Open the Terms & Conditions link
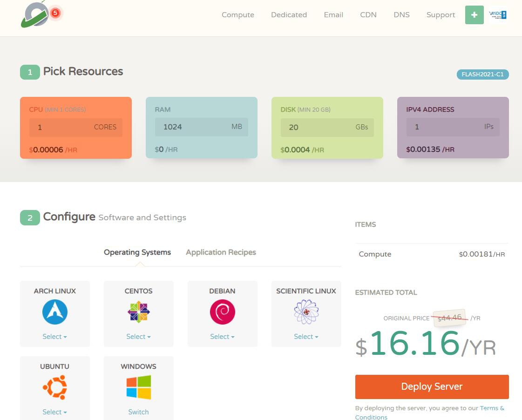Image resolution: width=522 pixels, height=420 pixels. click(x=492, y=408)
